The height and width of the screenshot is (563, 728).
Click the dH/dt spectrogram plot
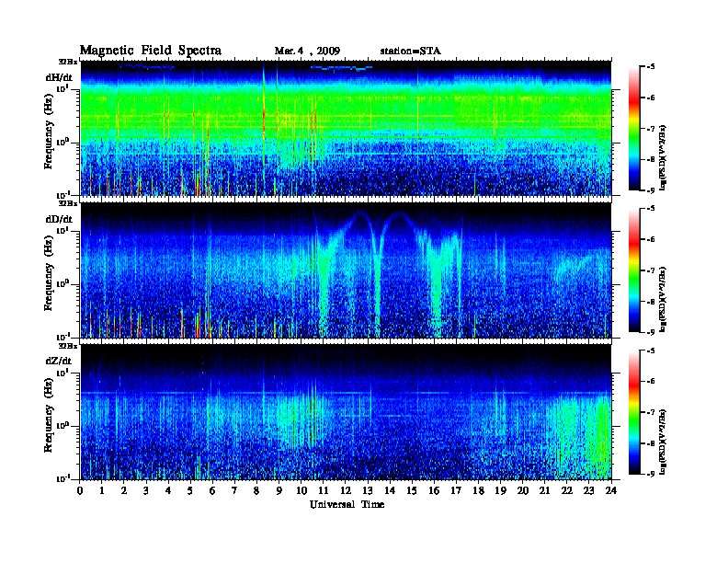tap(346, 128)
